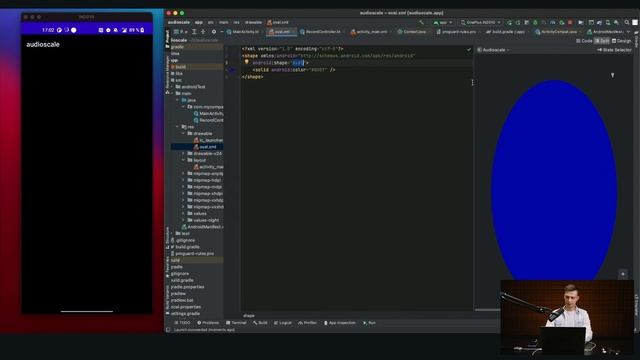
Task: Select Split view mode
Action: click(602, 41)
